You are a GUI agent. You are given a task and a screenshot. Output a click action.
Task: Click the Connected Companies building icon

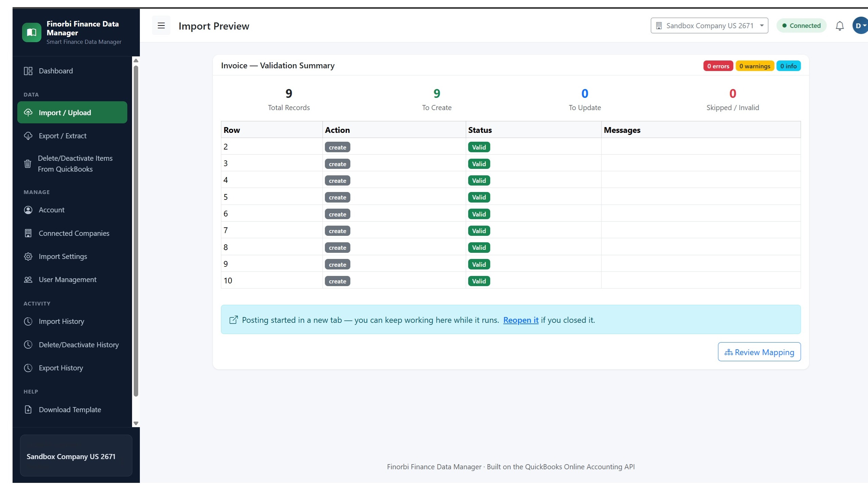point(28,233)
